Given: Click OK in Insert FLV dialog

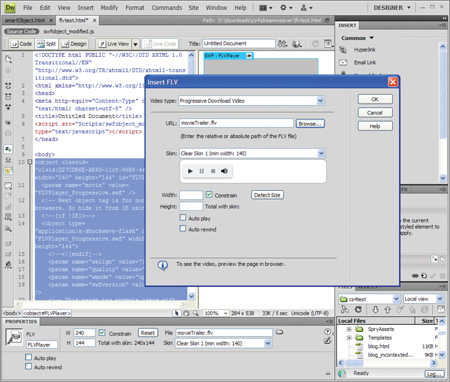Looking at the screenshot, I should point(375,99).
